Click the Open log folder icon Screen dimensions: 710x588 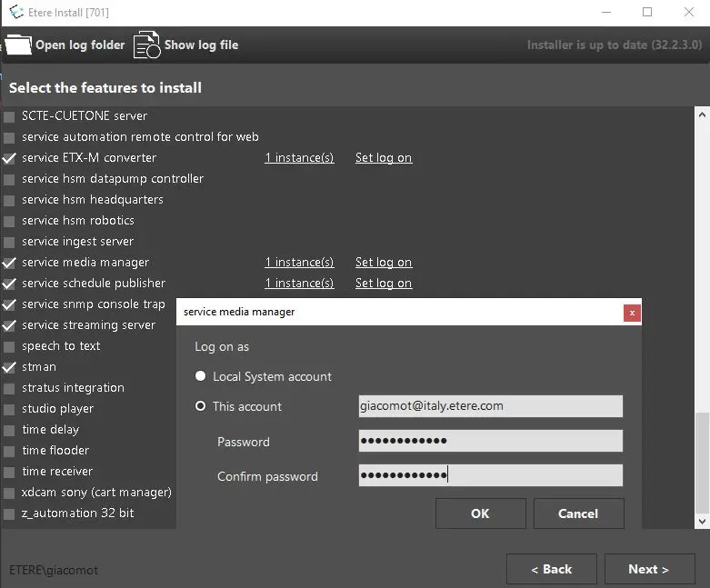[x=18, y=45]
